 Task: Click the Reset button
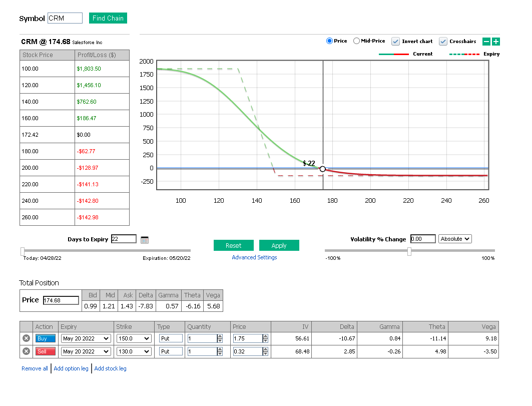click(233, 245)
